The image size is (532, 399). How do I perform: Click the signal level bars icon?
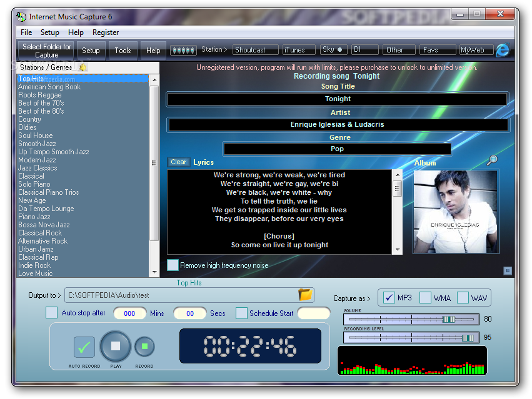[x=183, y=50]
